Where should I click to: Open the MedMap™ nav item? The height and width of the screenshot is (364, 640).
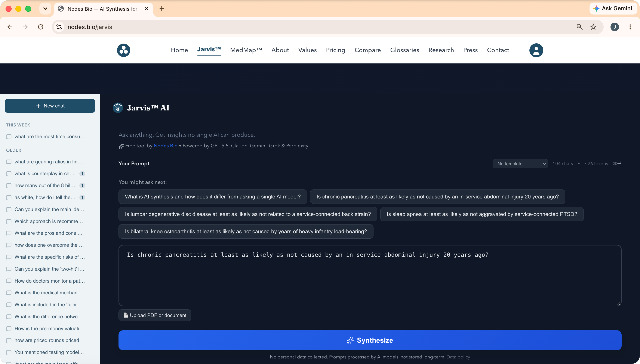tap(246, 50)
